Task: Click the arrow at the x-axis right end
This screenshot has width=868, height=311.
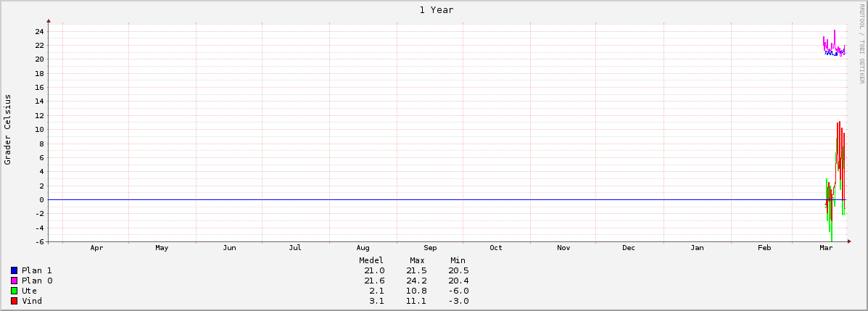Action: [x=846, y=241]
